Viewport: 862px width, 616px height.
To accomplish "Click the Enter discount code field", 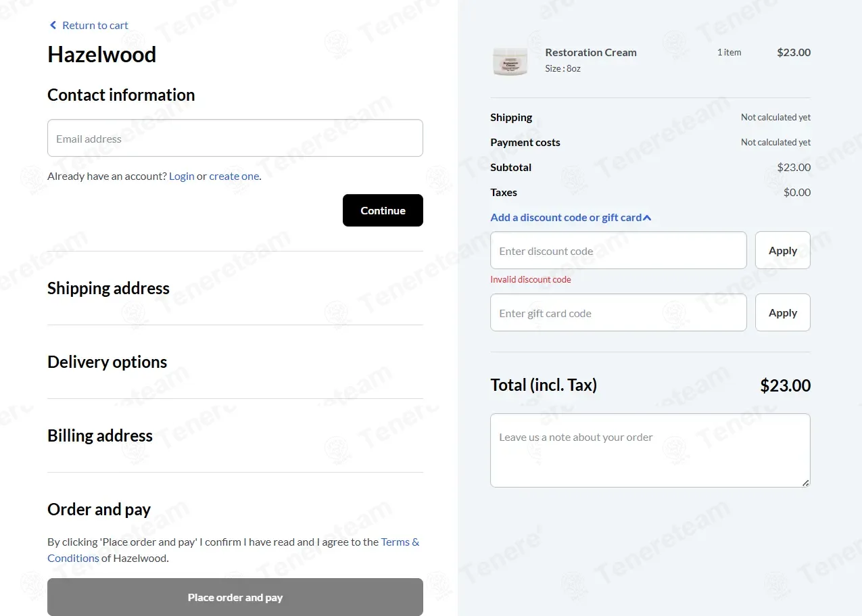I will click(x=619, y=250).
